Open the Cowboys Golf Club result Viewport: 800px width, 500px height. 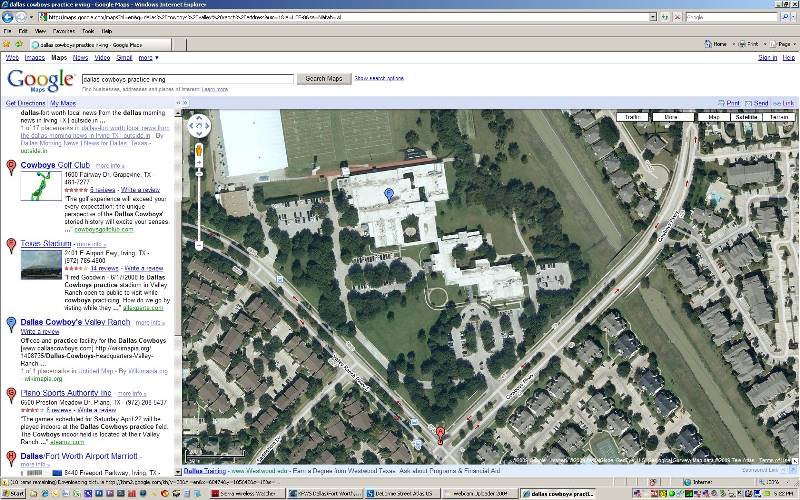click(55, 165)
